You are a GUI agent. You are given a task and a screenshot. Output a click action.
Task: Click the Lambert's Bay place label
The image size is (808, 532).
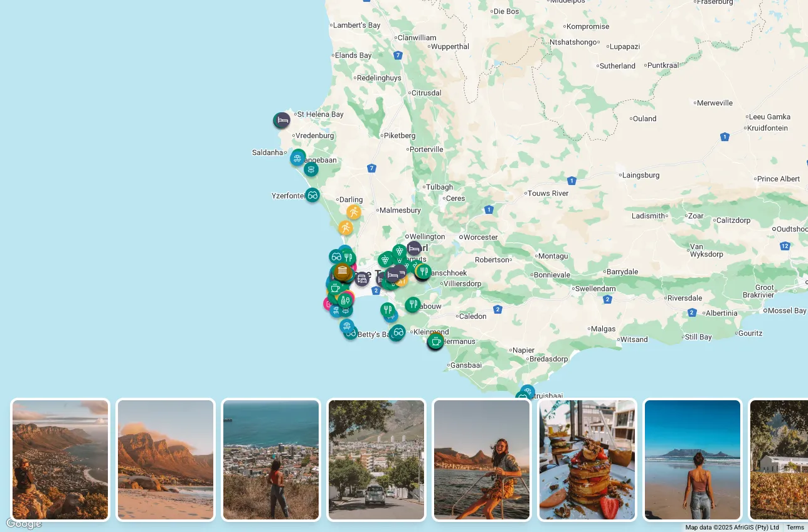[357, 25]
